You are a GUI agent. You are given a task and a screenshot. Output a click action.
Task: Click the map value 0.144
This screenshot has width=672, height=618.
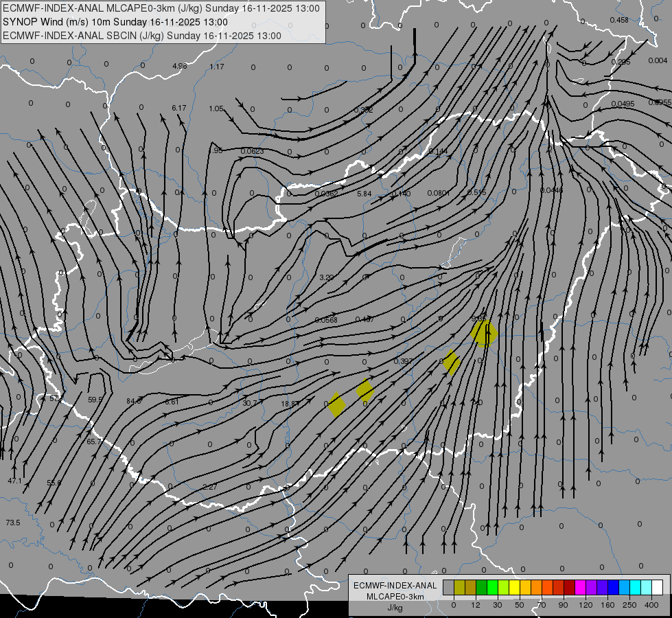pos(438,151)
